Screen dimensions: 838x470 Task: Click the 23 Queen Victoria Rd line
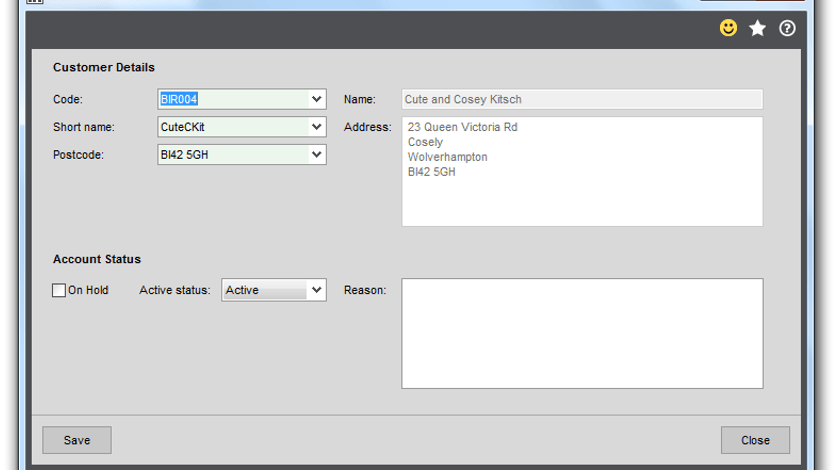click(x=462, y=127)
